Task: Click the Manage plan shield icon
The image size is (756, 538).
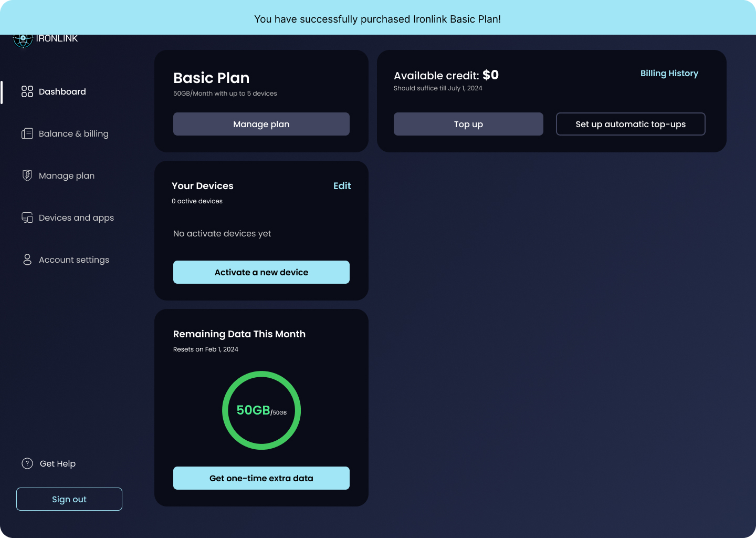Action: [x=27, y=175]
